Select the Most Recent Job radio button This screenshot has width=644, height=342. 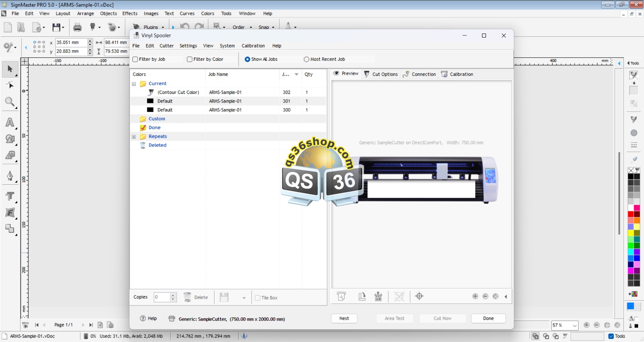[306, 59]
